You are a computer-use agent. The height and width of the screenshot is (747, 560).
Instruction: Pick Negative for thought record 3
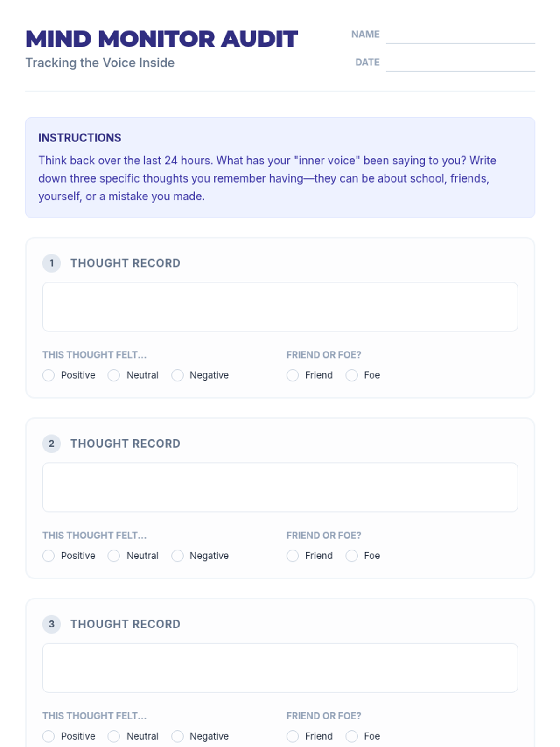pyautogui.click(x=177, y=736)
